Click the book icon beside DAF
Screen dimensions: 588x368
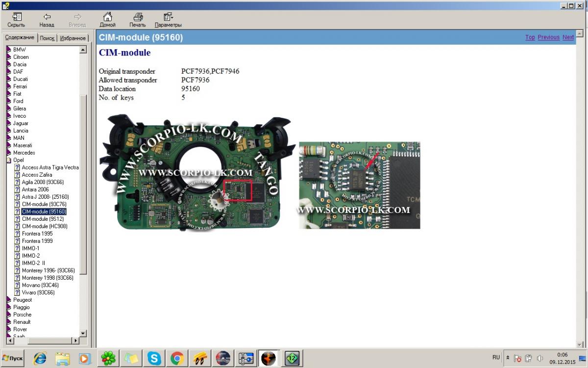9,72
